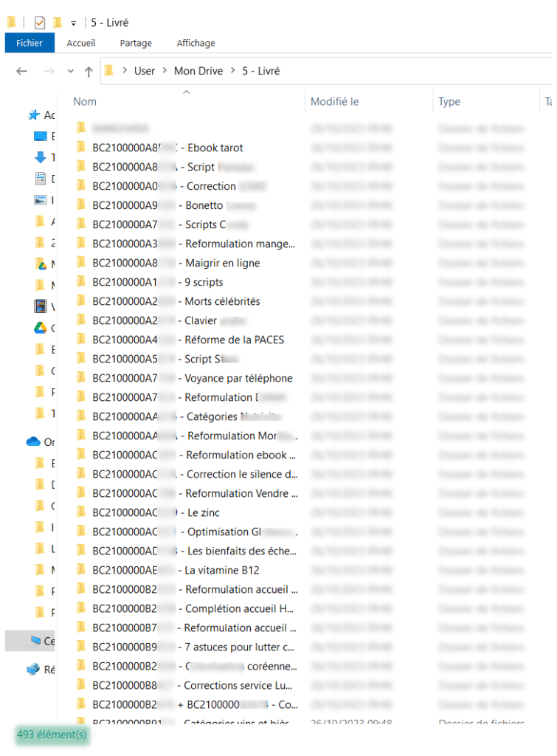The width and height of the screenshot is (557, 756).
Task: Click the forward navigation arrow
Action: (x=49, y=72)
